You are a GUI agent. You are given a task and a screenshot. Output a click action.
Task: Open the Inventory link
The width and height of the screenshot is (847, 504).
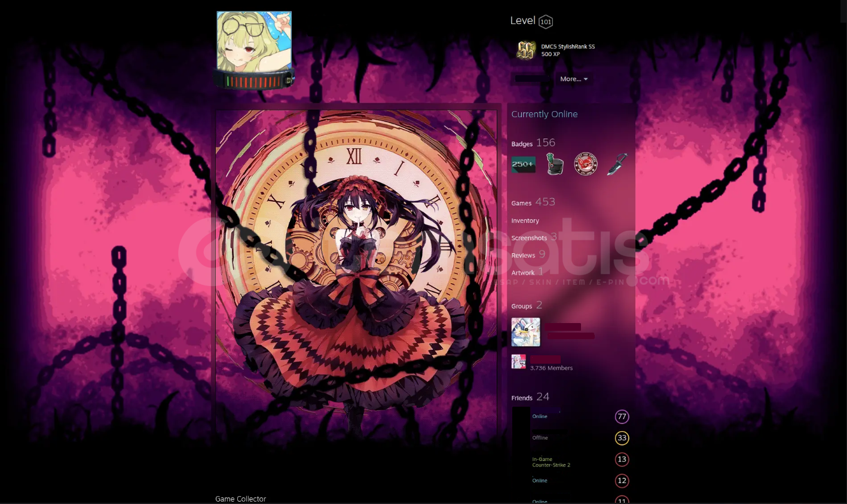525,221
